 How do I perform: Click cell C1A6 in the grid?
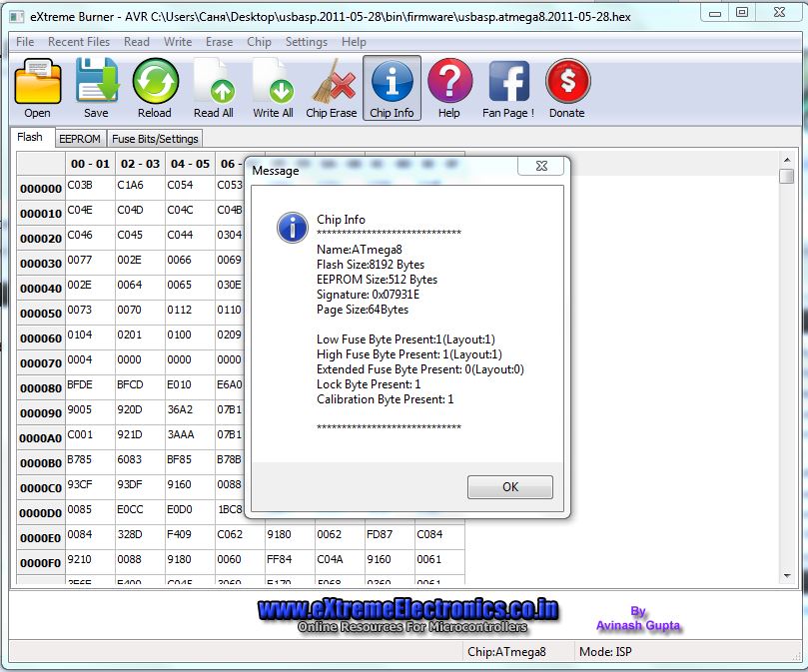(x=140, y=189)
